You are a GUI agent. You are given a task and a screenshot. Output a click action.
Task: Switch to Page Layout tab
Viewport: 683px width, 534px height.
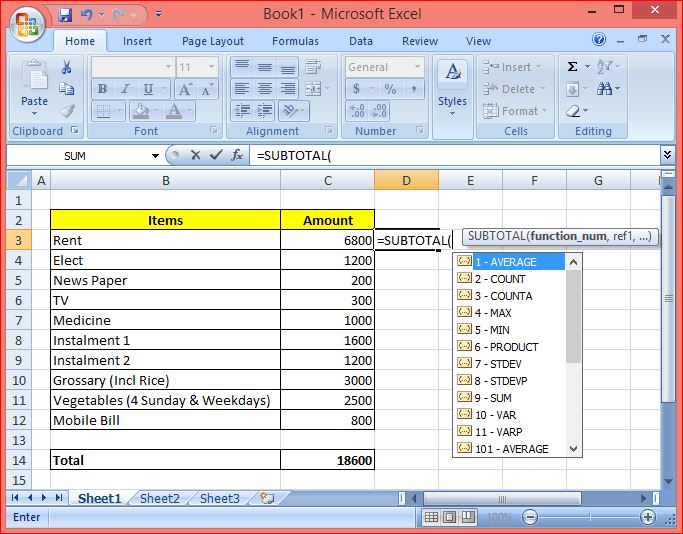[x=213, y=41]
